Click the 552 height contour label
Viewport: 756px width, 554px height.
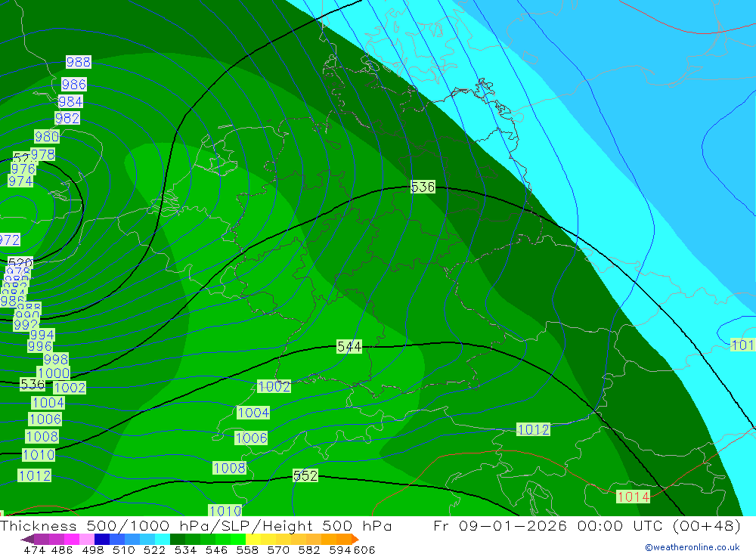click(305, 475)
